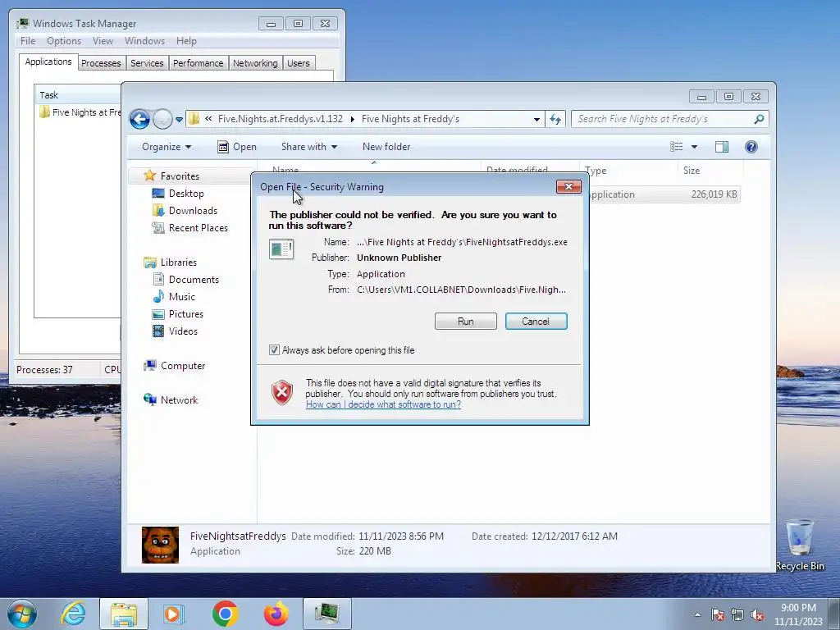The width and height of the screenshot is (840, 630).
Task: Select Network in navigation pane
Action: 179,400
